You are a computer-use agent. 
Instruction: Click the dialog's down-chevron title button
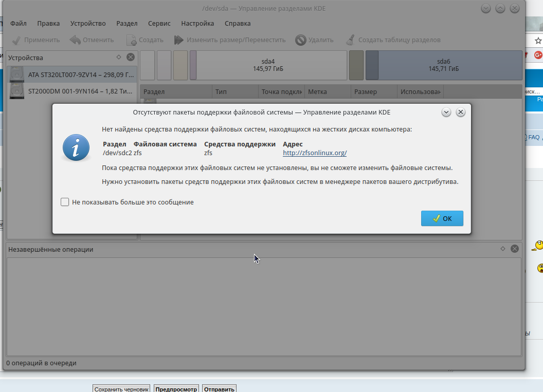coord(446,112)
